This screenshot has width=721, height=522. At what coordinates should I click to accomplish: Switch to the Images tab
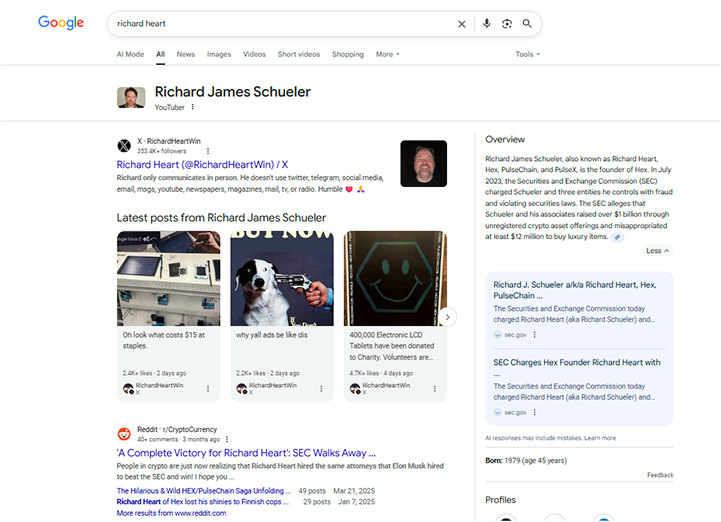pyautogui.click(x=219, y=54)
